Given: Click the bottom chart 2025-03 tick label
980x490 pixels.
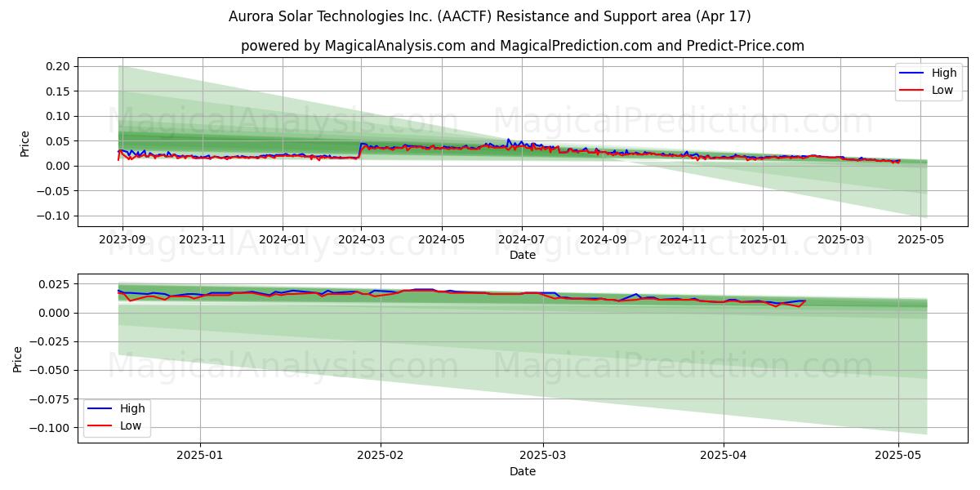Looking at the screenshot, I should 543,457.
